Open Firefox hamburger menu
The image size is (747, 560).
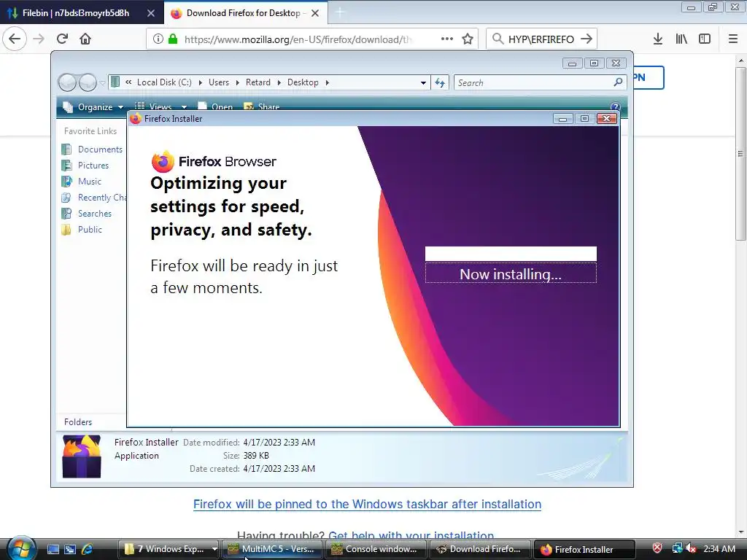[x=733, y=39]
